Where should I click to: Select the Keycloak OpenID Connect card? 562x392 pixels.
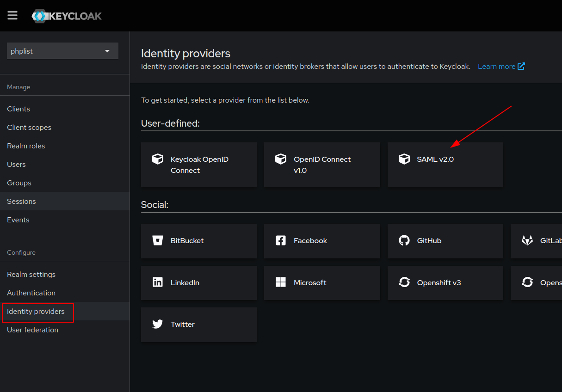pyautogui.click(x=199, y=165)
